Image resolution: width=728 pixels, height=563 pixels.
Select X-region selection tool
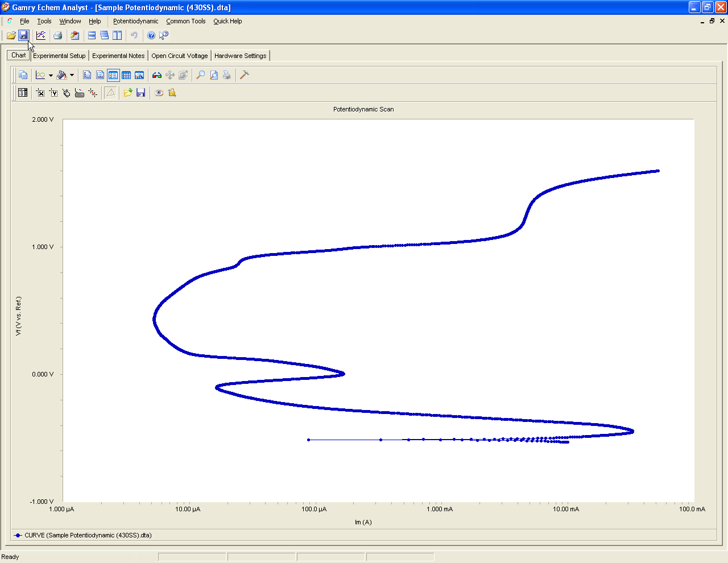tap(40, 93)
